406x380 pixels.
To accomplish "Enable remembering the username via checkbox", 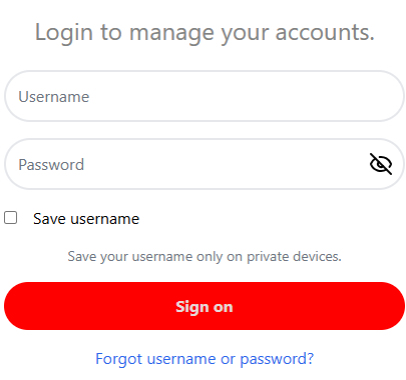I will (x=11, y=218).
